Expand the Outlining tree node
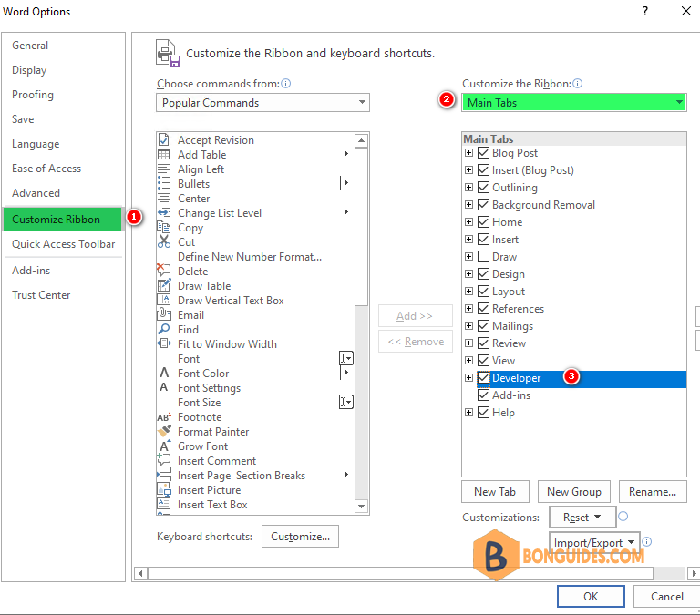 coord(468,188)
